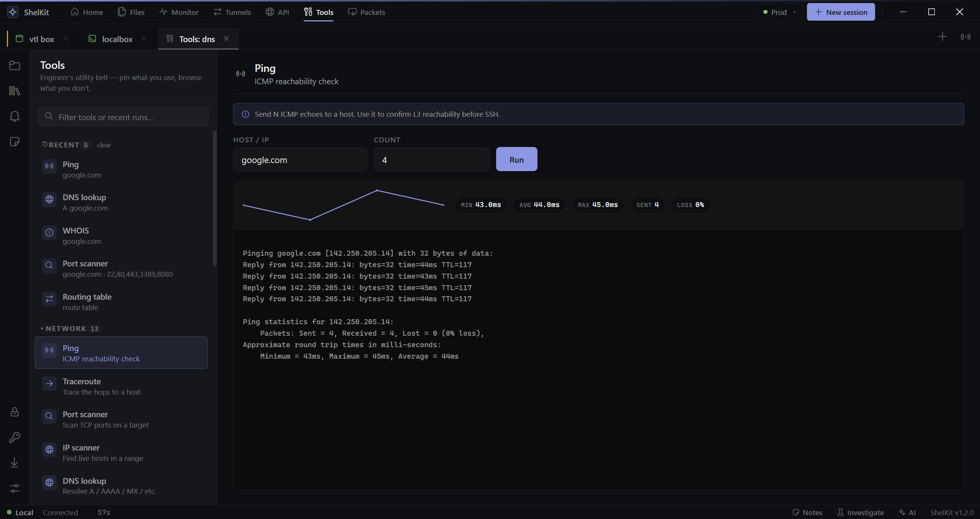Open recent Routing table run
The height and width of the screenshot is (519, 980).
pyautogui.click(x=121, y=302)
